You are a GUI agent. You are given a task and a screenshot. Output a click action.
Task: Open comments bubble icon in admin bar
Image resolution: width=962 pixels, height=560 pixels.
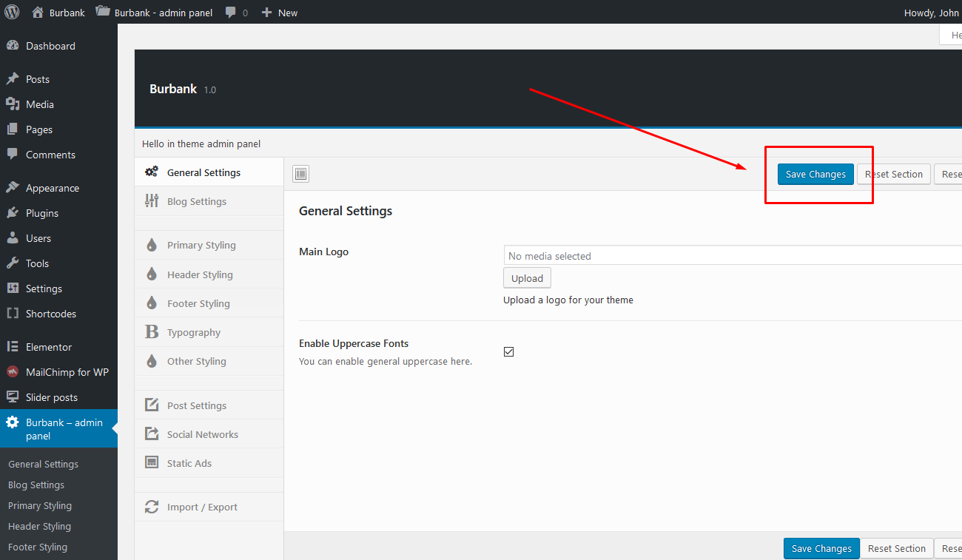[x=231, y=13]
